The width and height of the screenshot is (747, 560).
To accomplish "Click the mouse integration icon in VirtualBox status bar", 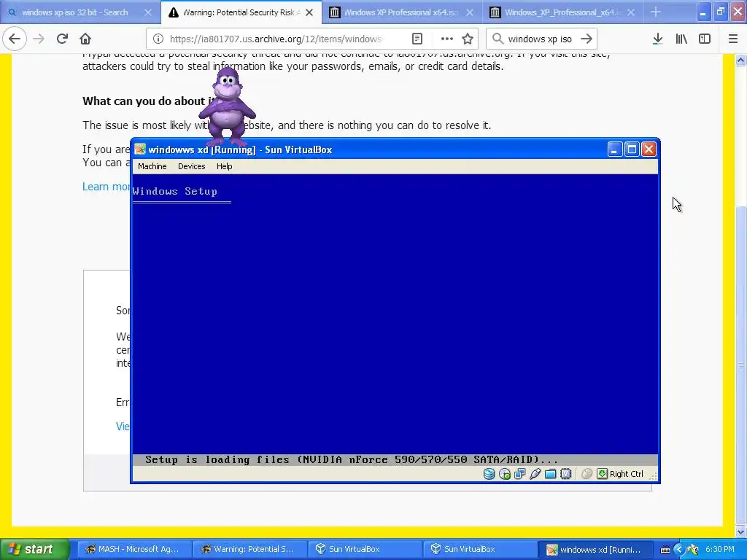I will pyautogui.click(x=587, y=474).
